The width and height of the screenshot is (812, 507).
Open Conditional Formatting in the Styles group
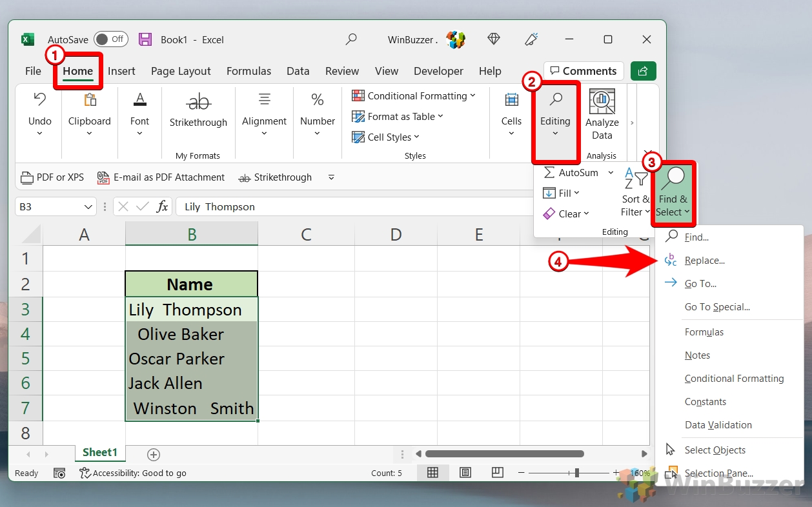click(x=414, y=96)
